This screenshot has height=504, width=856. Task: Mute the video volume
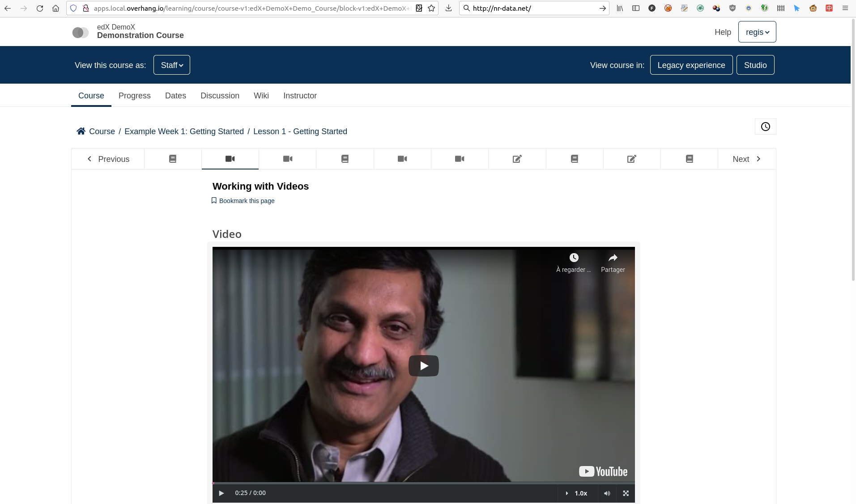click(606, 493)
